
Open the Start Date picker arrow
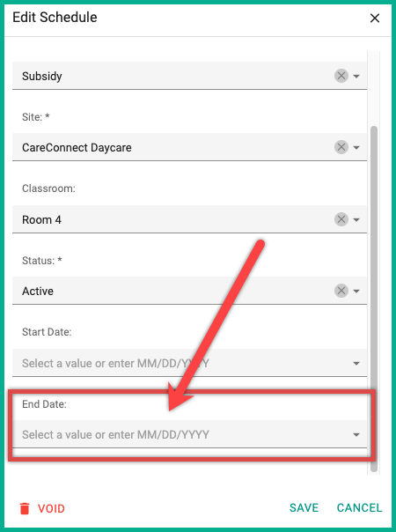point(356,364)
